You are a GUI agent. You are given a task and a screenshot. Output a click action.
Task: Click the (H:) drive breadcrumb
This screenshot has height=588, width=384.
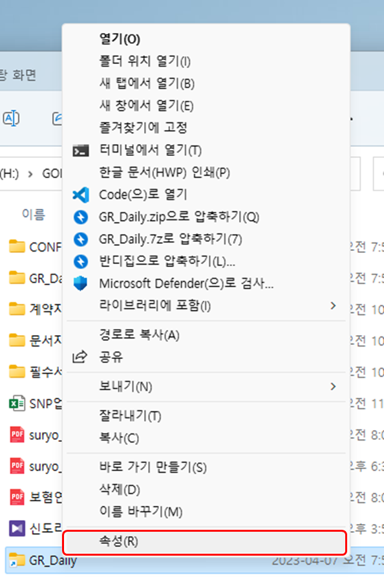pos(9,174)
